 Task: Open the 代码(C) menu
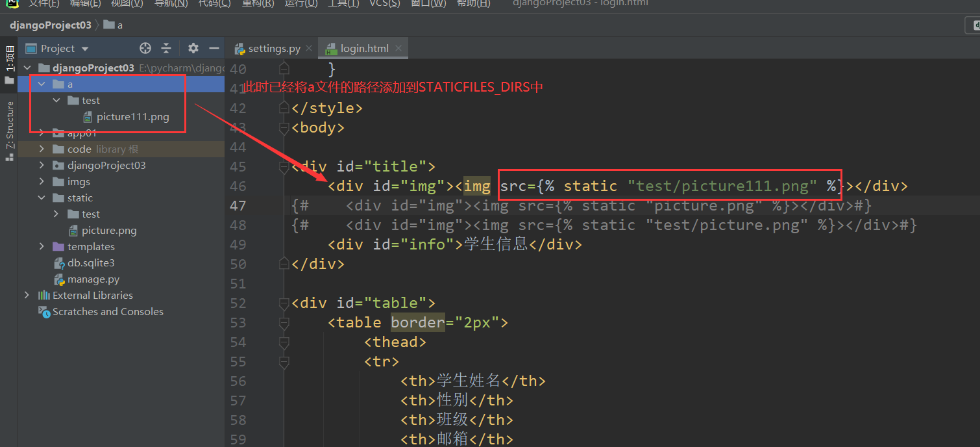pyautogui.click(x=214, y=3)
